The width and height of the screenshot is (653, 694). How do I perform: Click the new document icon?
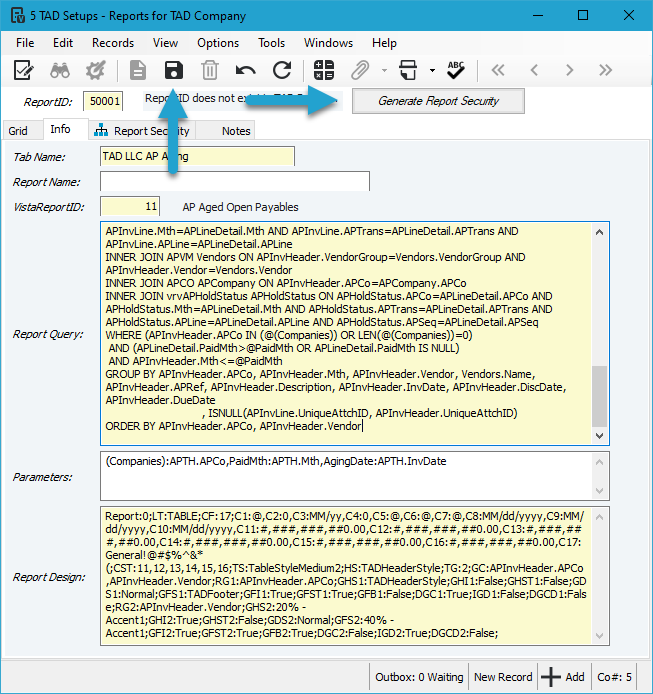point(138,70)
